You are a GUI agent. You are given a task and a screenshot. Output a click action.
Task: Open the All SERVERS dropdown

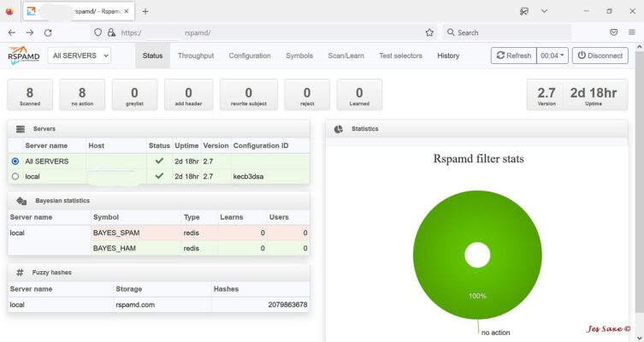tap(80, 56)
